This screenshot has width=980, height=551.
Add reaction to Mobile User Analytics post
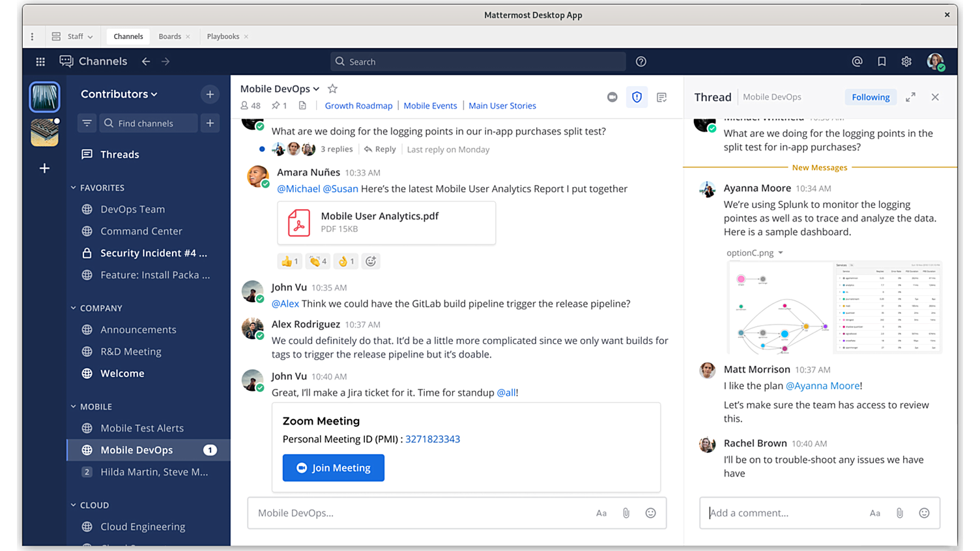[x=371, y=261]
